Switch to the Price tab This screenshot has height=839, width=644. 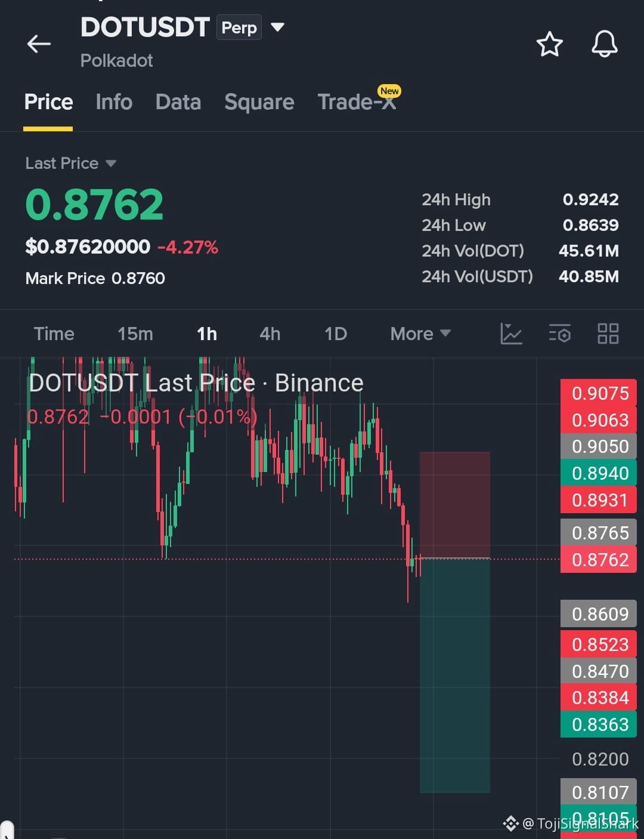48,102
